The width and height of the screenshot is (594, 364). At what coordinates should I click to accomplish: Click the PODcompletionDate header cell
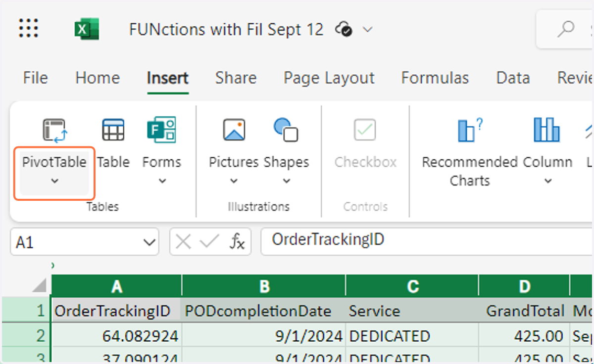pos(264,311)
